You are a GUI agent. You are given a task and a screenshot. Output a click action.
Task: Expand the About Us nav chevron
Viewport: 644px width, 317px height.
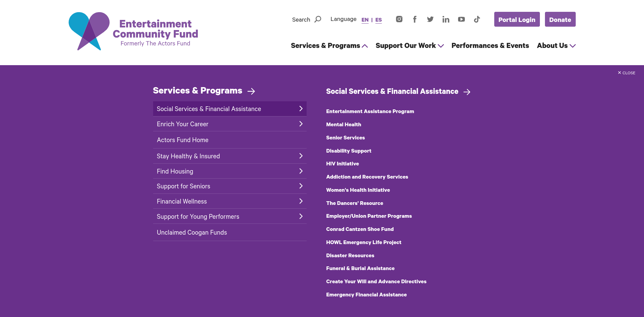(573, 46)
